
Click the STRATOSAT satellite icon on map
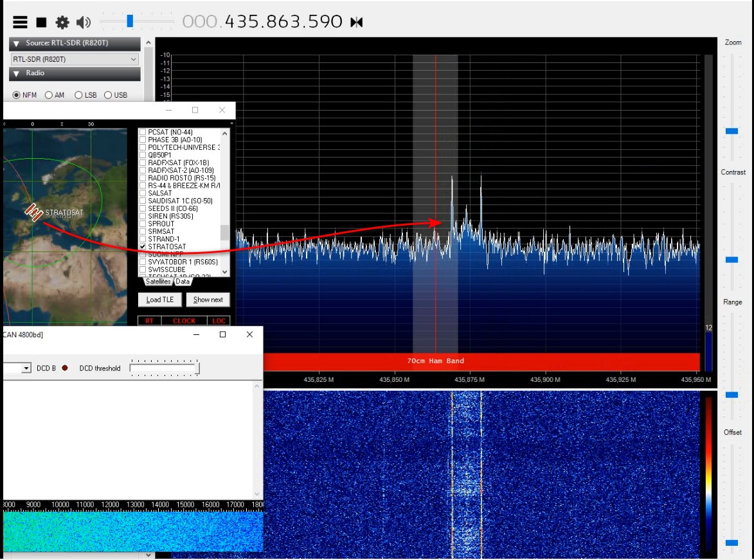pos(34,212)
